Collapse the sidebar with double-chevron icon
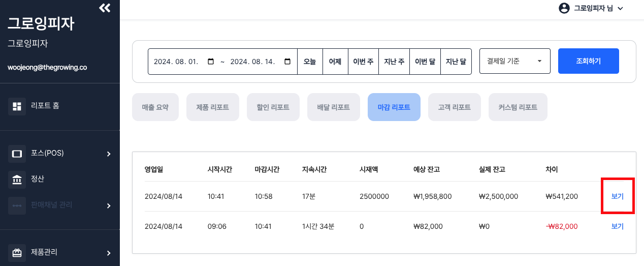Viewport: 644px width, 266px height. (x=105, y=8)
